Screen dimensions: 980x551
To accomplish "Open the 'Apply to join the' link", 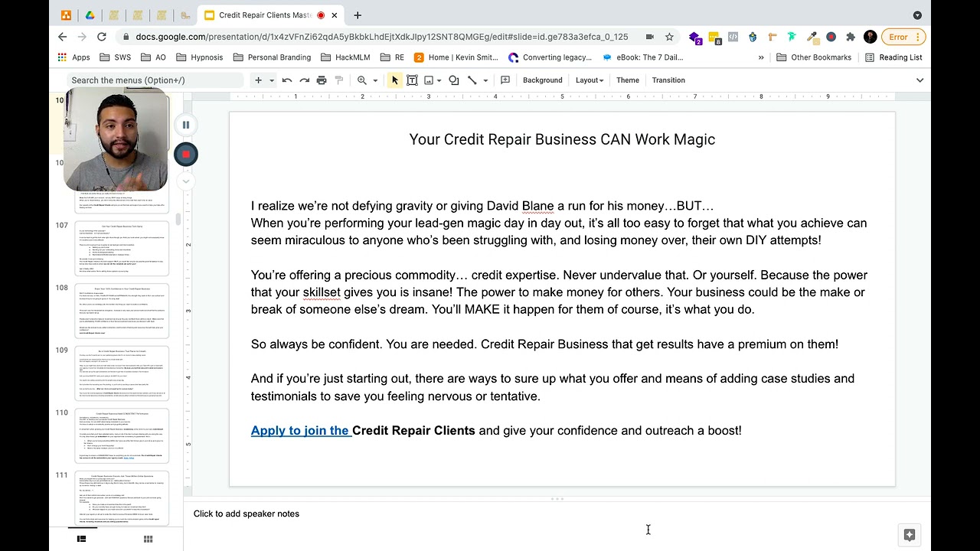I will 300,430.
